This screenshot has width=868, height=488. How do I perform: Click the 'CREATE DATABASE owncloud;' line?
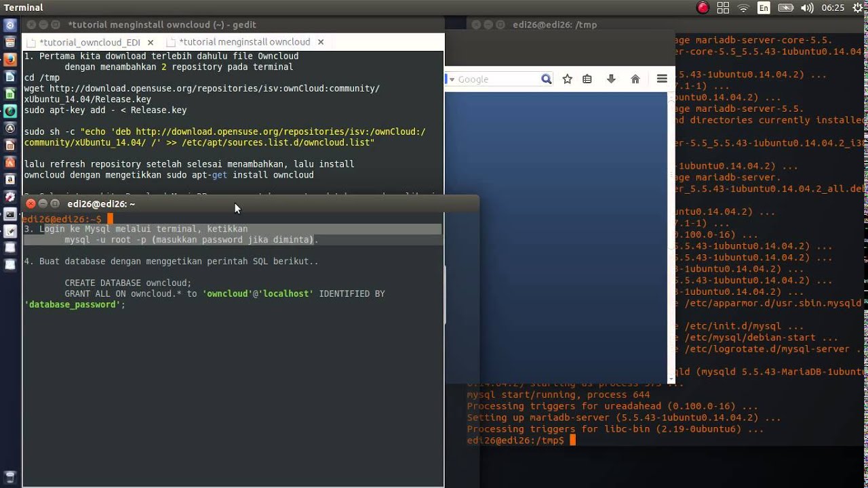(x=128, y=283)
